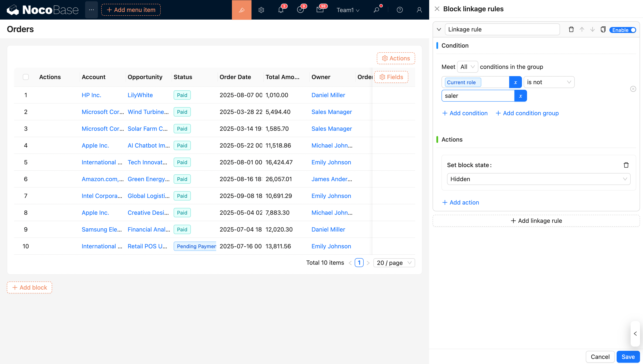
Task: Click the Add menu item button
Action: (x=131, y=10)
